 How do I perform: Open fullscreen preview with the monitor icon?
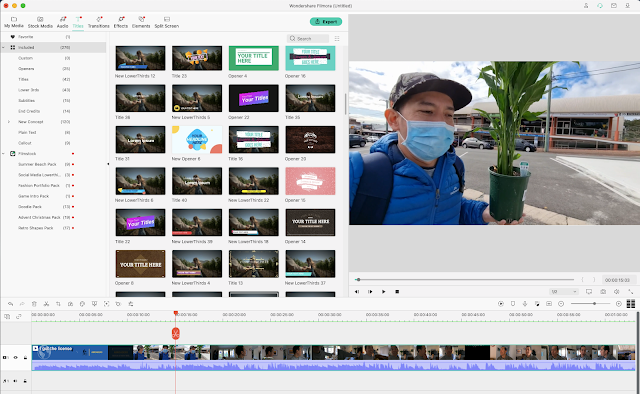589,292
